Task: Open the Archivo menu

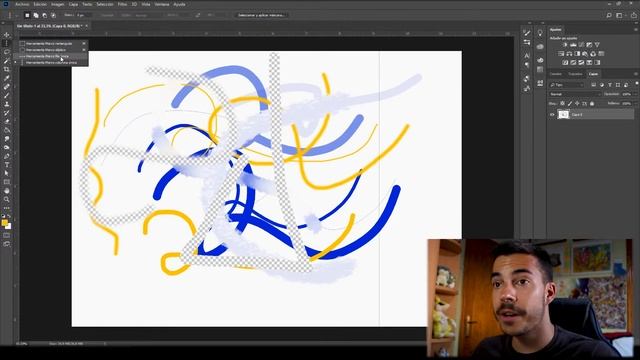Action: tap(22, 4)
